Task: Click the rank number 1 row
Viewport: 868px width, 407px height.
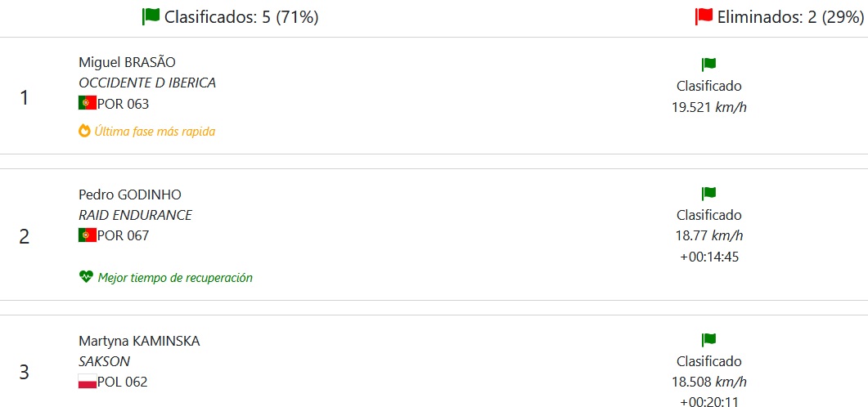Action: tap(25, 98)
